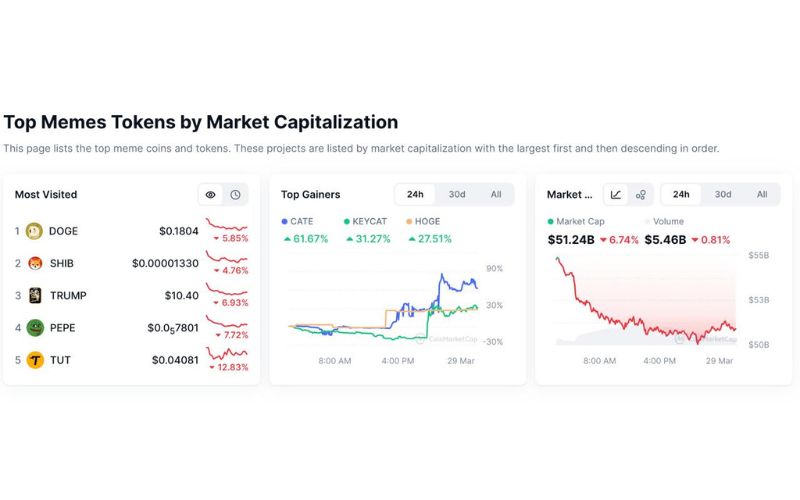Click the TUT token icon
Screen dimensions: 800x500
(x=34, y=360)
